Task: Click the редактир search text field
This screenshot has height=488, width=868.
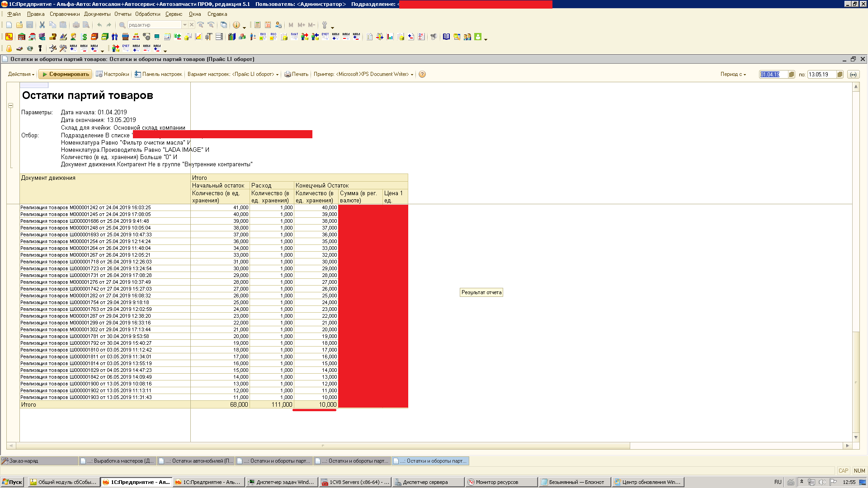Action: click(x=154, y=25)
